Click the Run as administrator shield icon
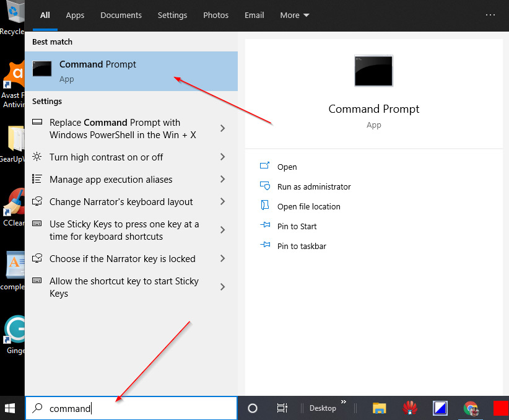 [x=265, y=186]
